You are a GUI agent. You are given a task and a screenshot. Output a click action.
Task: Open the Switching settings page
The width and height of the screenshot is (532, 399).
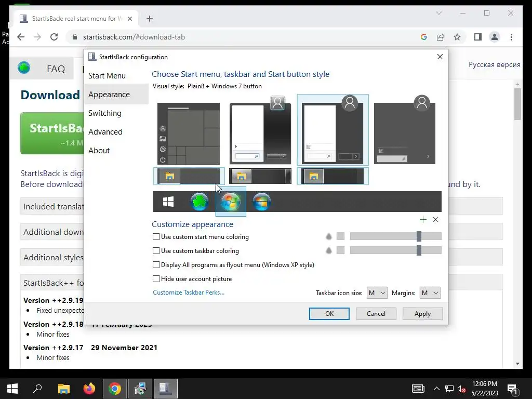(104, 113)
